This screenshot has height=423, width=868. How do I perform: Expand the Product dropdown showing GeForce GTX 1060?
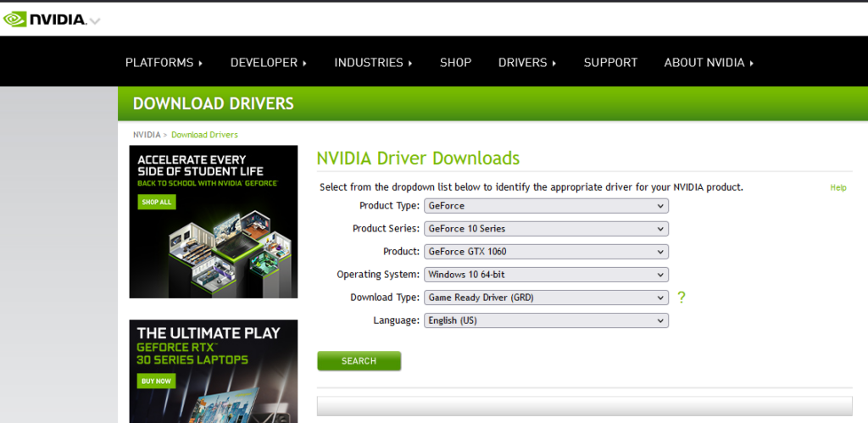point(547,252)
